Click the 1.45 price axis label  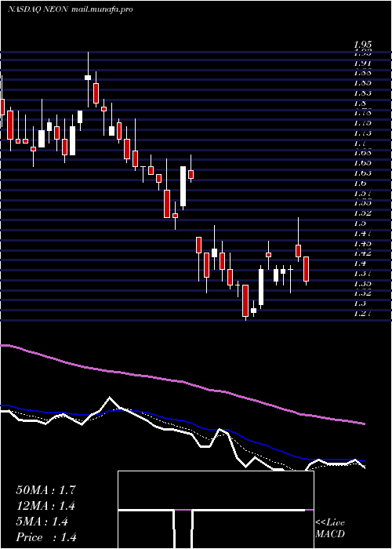[362, 243]
